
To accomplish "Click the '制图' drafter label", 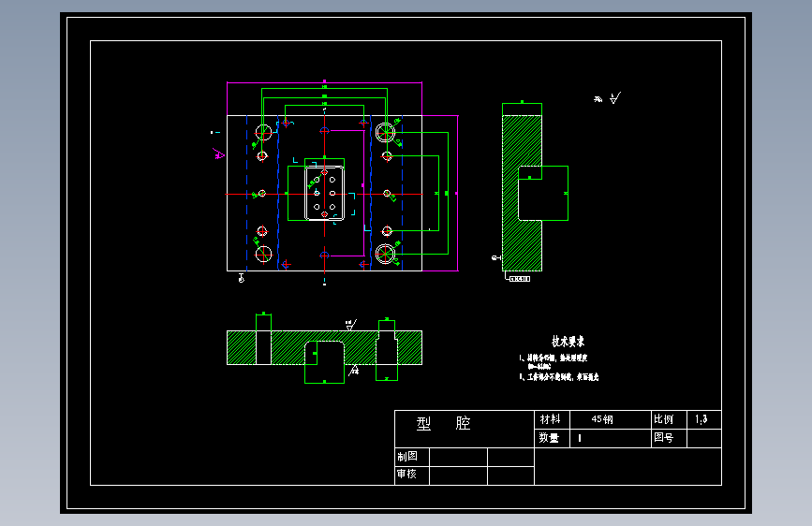I will (x=407, y=456).
